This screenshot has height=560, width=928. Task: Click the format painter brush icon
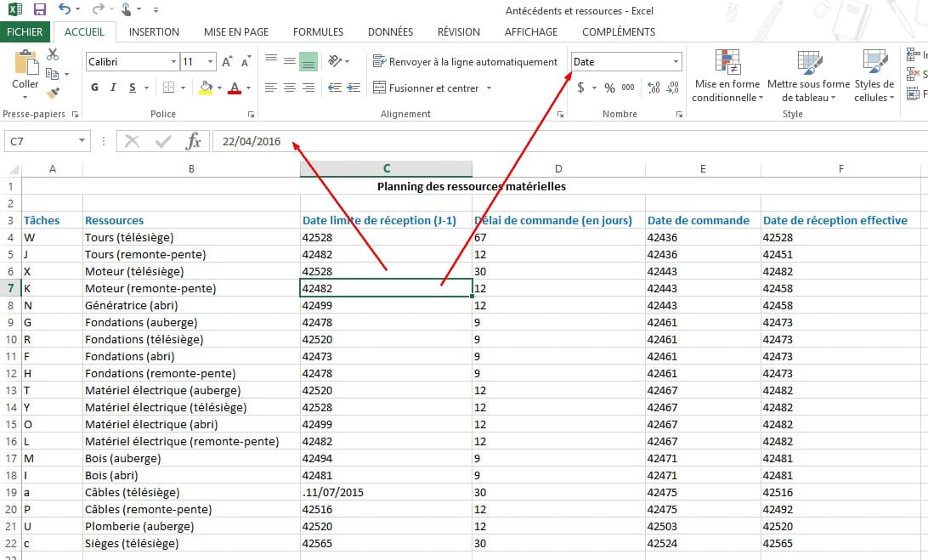(x=53, y=92)
